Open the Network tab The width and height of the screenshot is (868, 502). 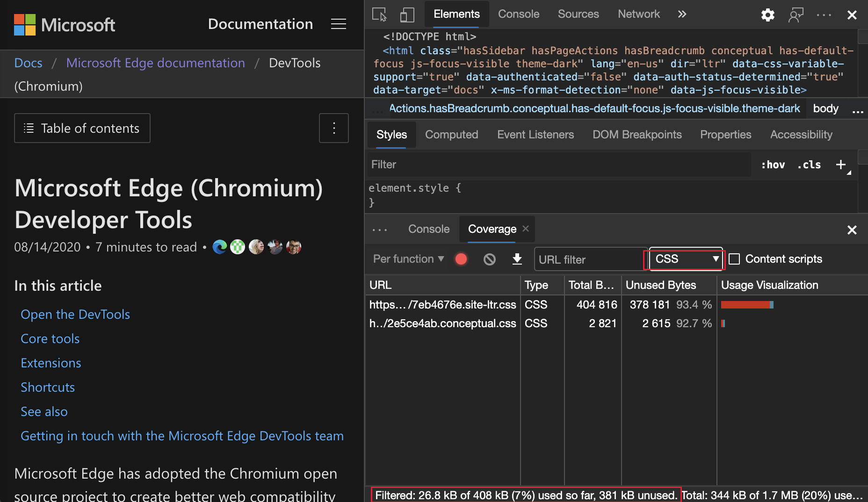click(x=638, y=14)
